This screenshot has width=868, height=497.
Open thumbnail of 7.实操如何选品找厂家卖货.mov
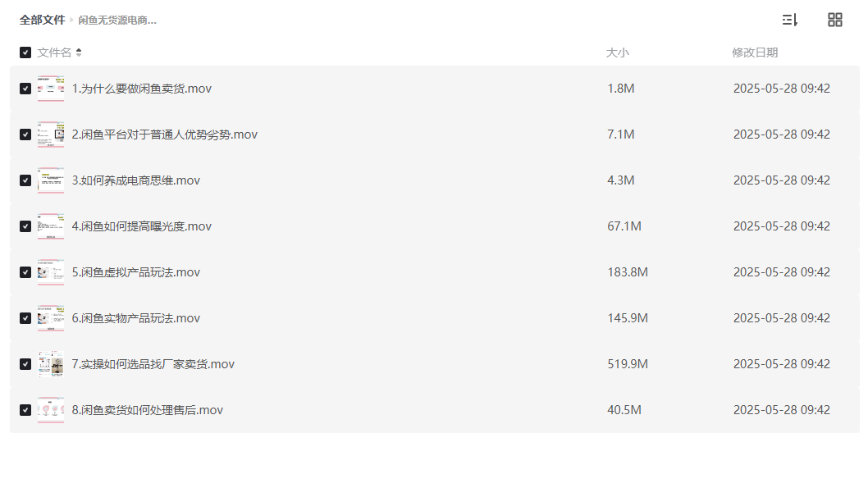[x=50, y=364]
